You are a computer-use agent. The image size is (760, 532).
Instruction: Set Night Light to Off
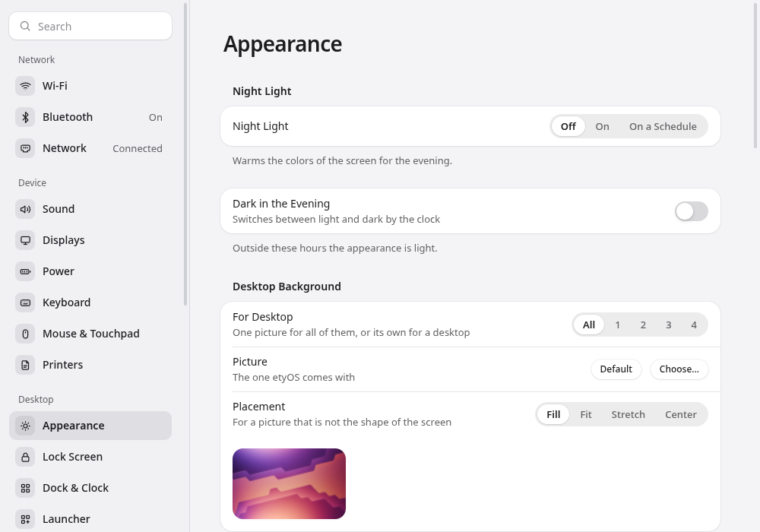coord(568,126)
